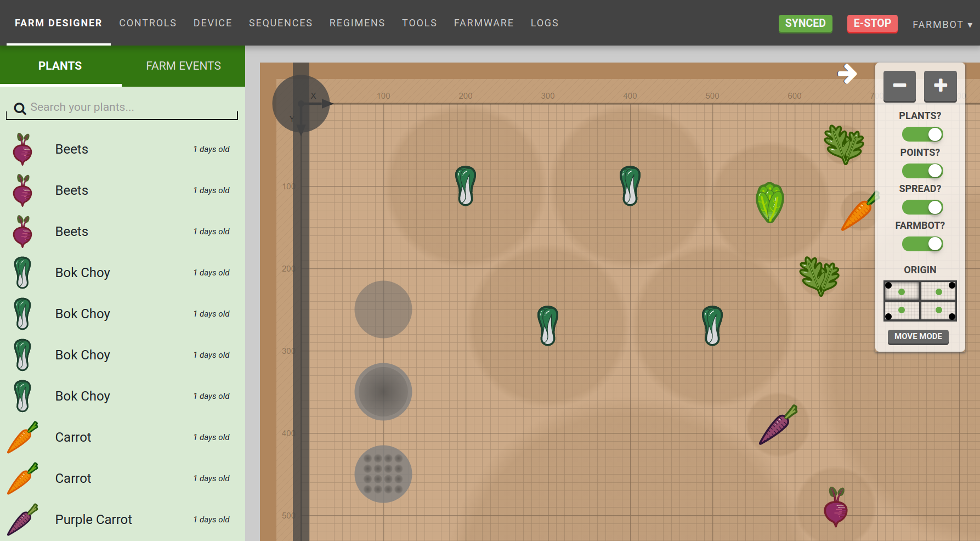The width and height of the screenshot is (980, 541).
Task: Open the SEQUENCES page
Action: pos(280,22)
